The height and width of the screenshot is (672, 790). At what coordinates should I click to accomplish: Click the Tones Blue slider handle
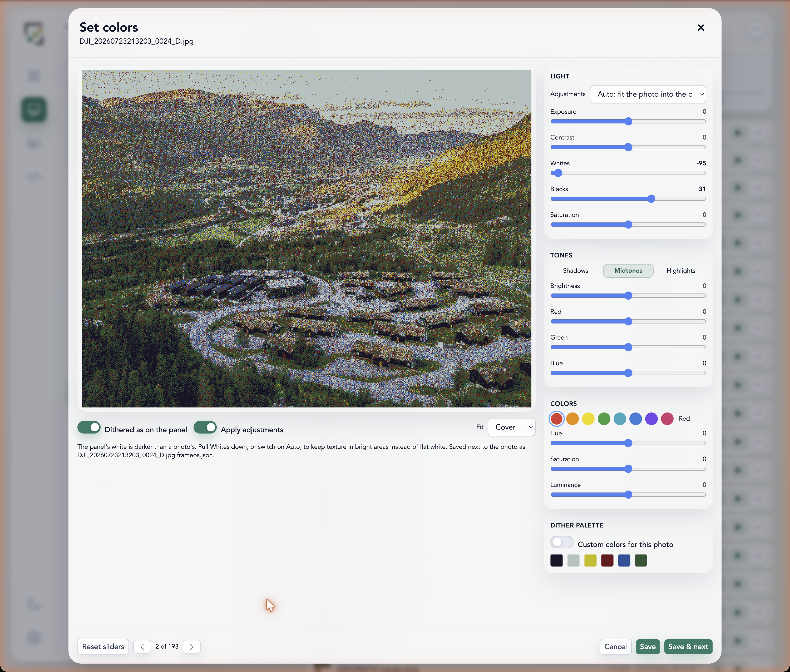(x=628, y=373)
